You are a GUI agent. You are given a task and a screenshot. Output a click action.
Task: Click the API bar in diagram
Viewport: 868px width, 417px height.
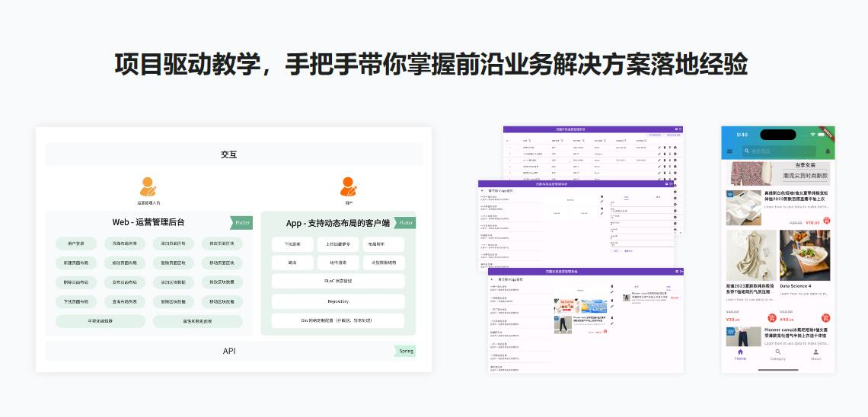[229, 351]
